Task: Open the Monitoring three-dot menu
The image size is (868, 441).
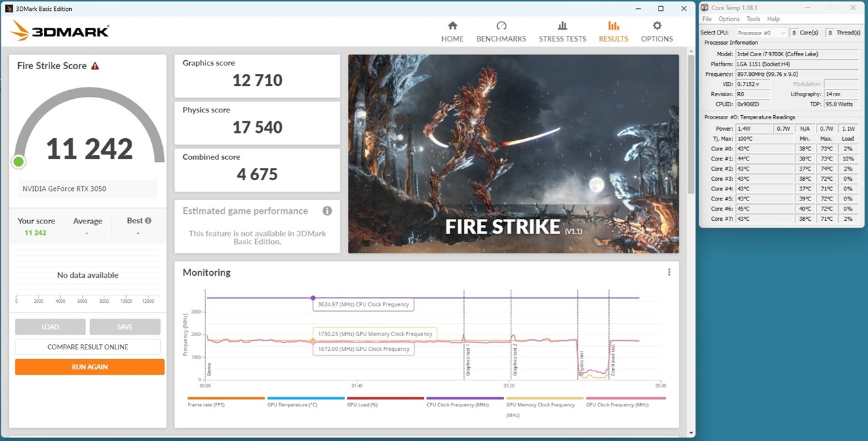Action: pyautogui.click(x=669, y=272)
